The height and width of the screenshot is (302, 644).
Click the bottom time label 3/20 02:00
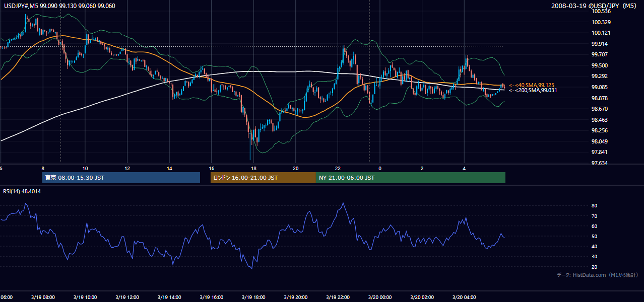(422, 297)
